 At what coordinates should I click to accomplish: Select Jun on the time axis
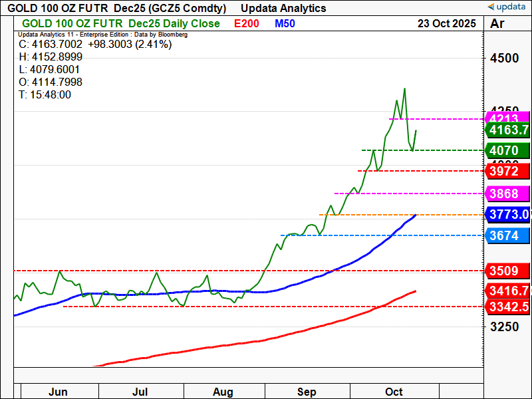(x=59, y=392)
